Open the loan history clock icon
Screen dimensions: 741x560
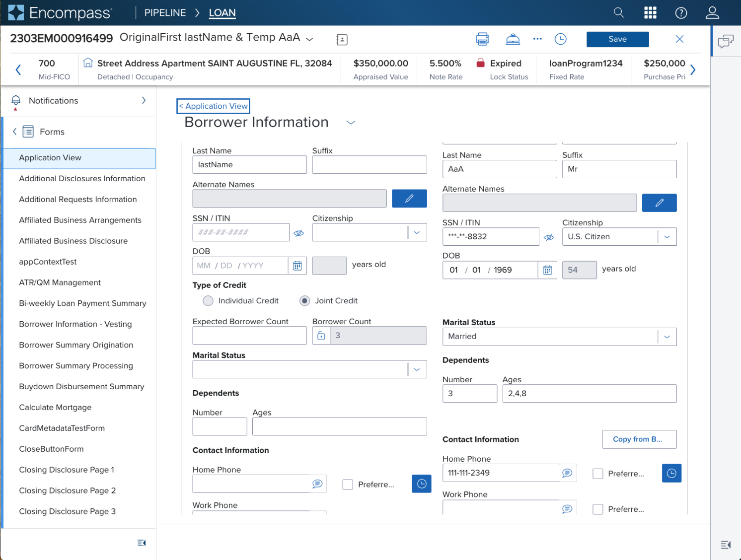point(560,39)
